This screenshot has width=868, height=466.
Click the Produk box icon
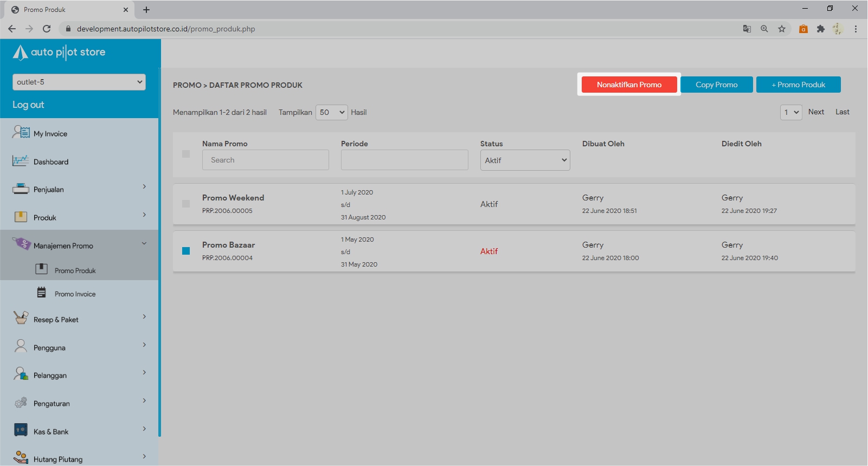click(x=21, y=217)
